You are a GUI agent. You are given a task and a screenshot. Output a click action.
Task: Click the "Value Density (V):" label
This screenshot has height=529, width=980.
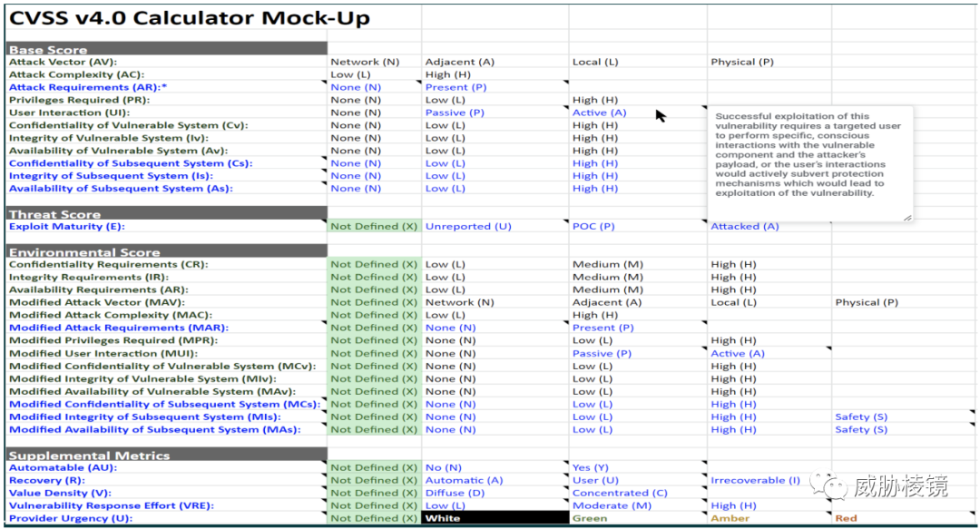tap(60, 493)
